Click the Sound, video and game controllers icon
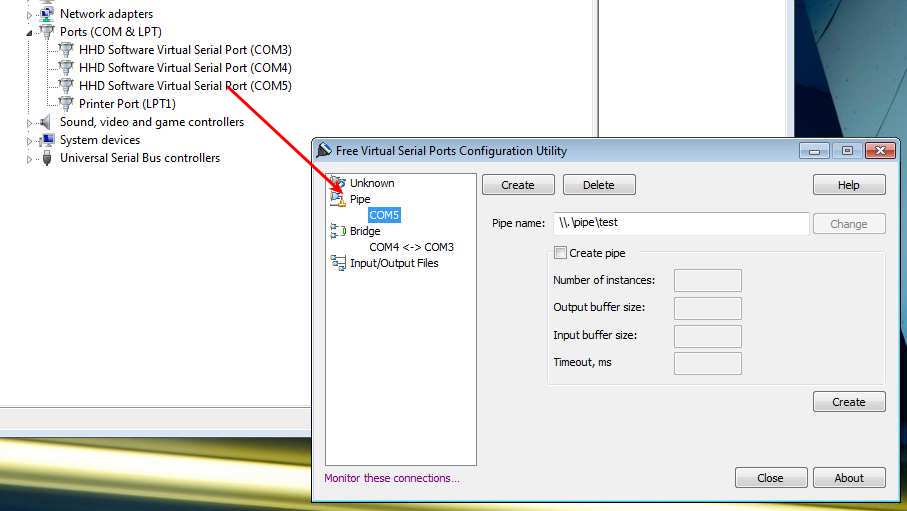Image resolution: width=907 pixels, height=511 pixels. click(45, 122)
